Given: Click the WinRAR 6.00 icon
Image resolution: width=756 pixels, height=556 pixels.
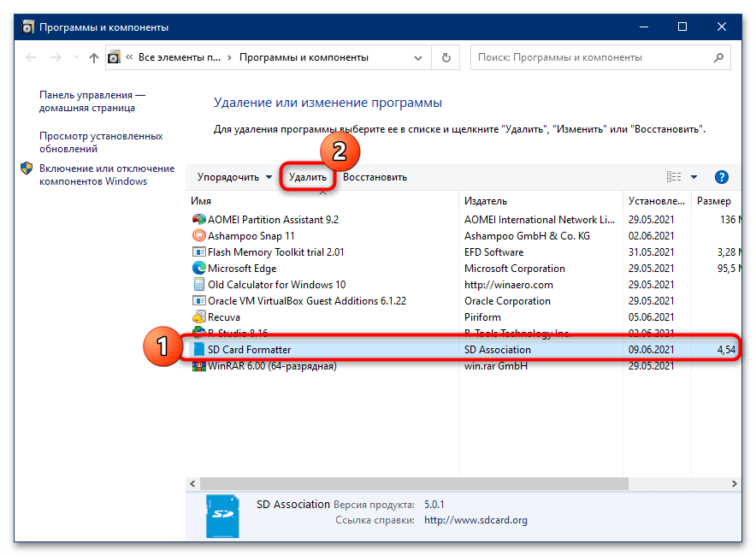Looking at the screenshot, I should pos(199,366).
